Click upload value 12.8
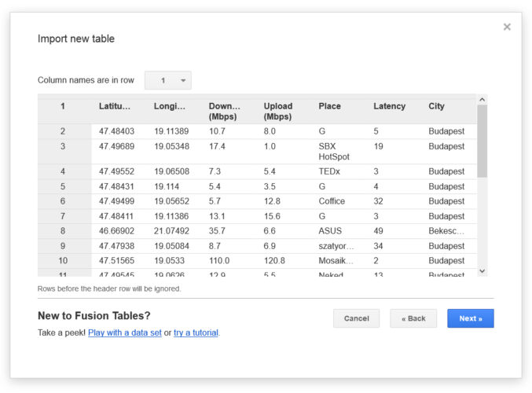This screenshot has width=532, height=393. point(272,201)
